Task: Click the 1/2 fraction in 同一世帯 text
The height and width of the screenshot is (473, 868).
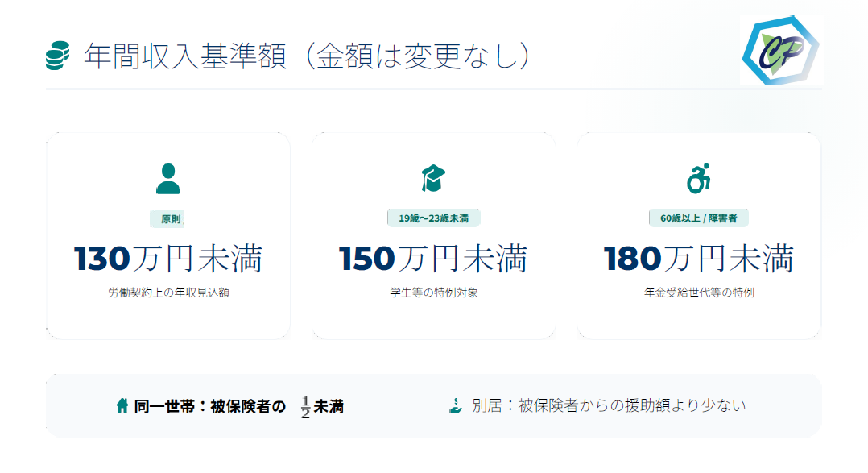Action: click(x=305, y=407)
